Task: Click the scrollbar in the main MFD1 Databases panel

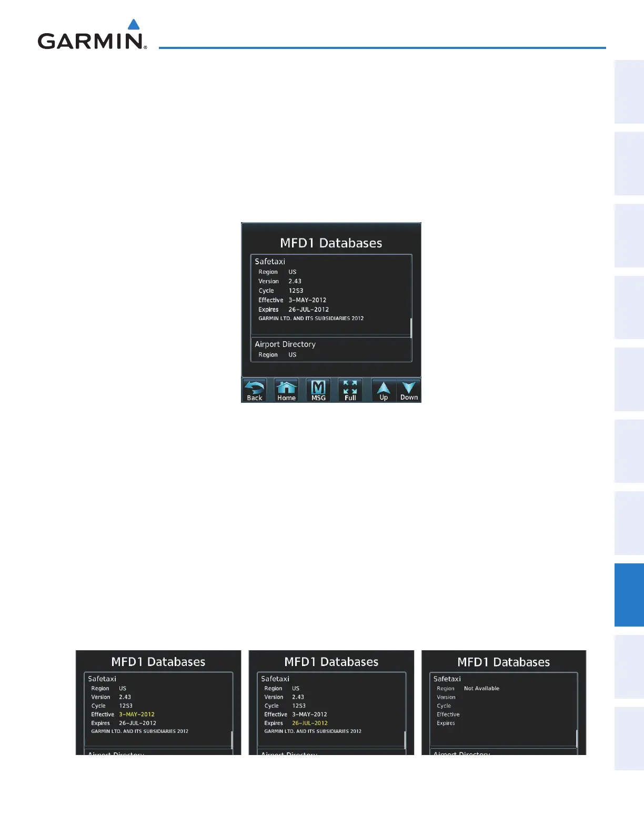Action: (x=411, y=327)
